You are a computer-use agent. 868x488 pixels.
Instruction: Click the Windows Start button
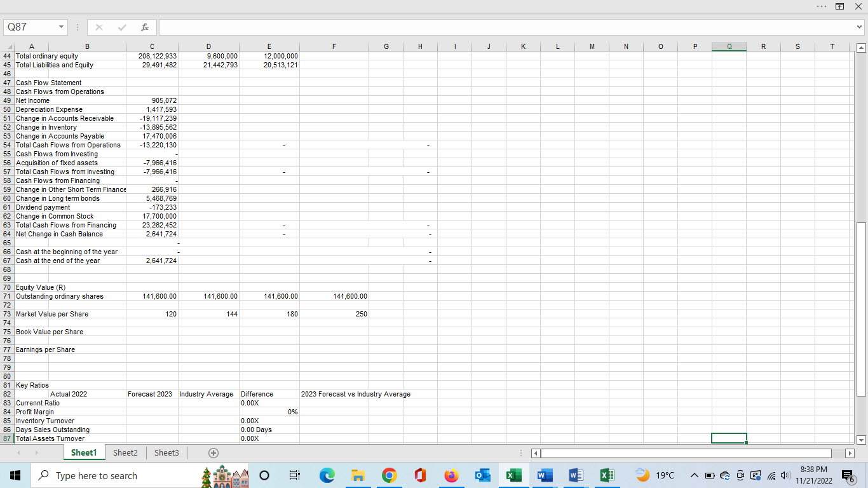click(x=14, y=475)
